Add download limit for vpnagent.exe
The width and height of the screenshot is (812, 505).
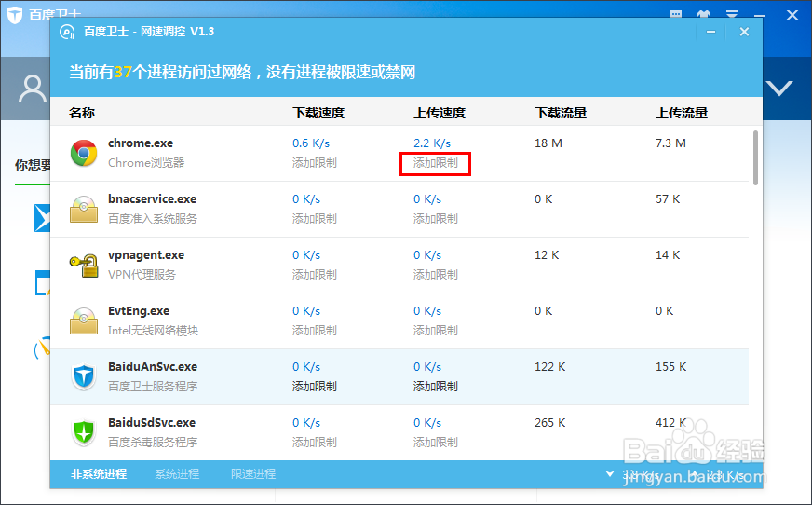click(315, 275)
